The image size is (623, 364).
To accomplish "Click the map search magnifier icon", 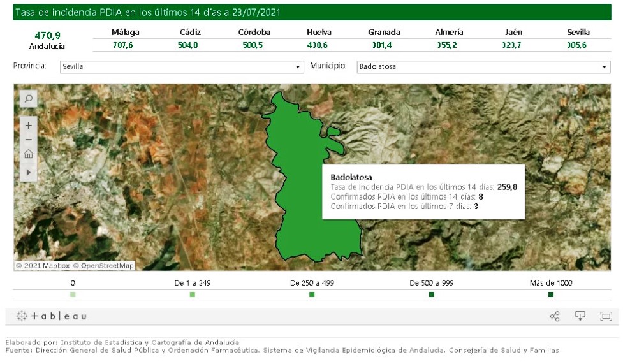I will coord(29,98).
